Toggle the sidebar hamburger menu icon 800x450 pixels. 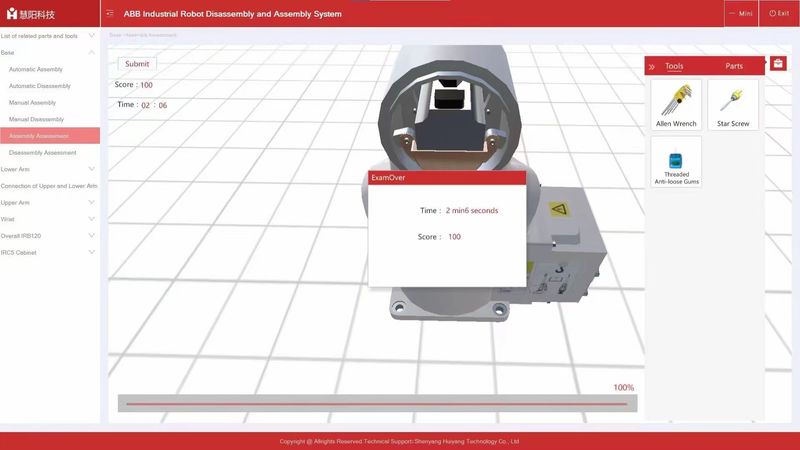110,13
